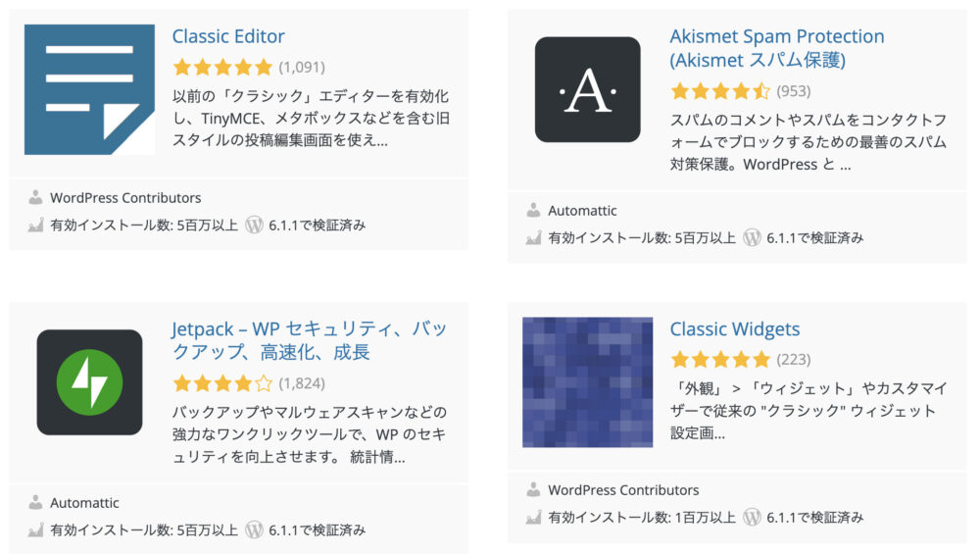Click the Akismet star rating row

[x=720, y=91]
